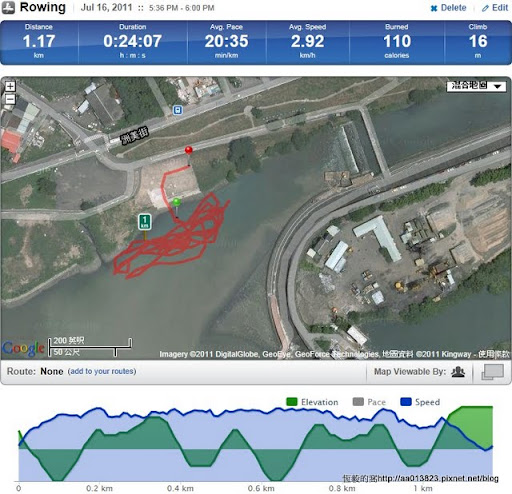This screenshot has width=512, height=494.
Task: Delete this rowing workout
Action: click(x=448, y=8)
